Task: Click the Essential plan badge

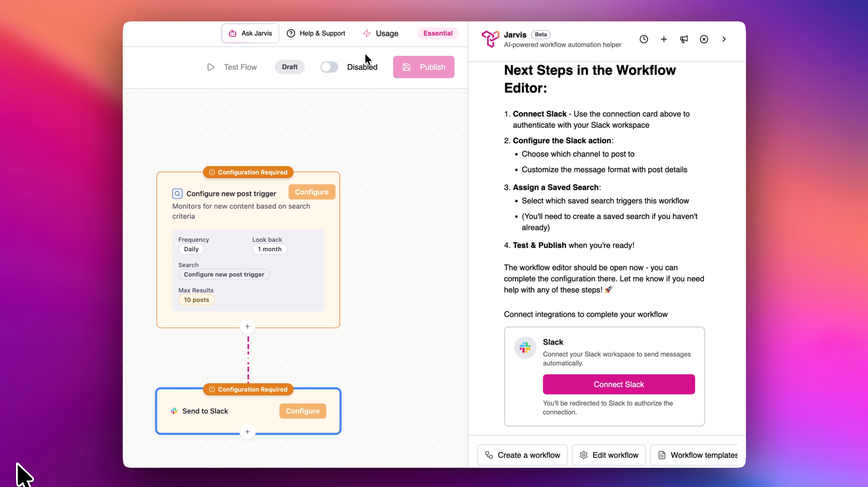Action: pyautogui.click(x=438, y=33)
